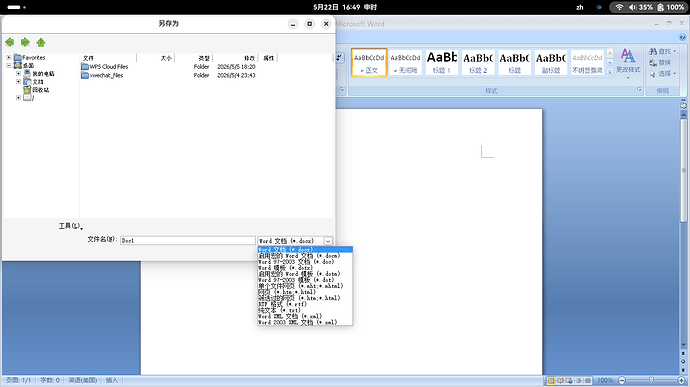
Task: Select the xwechat_files folder
Action: (x=102, y=75)
